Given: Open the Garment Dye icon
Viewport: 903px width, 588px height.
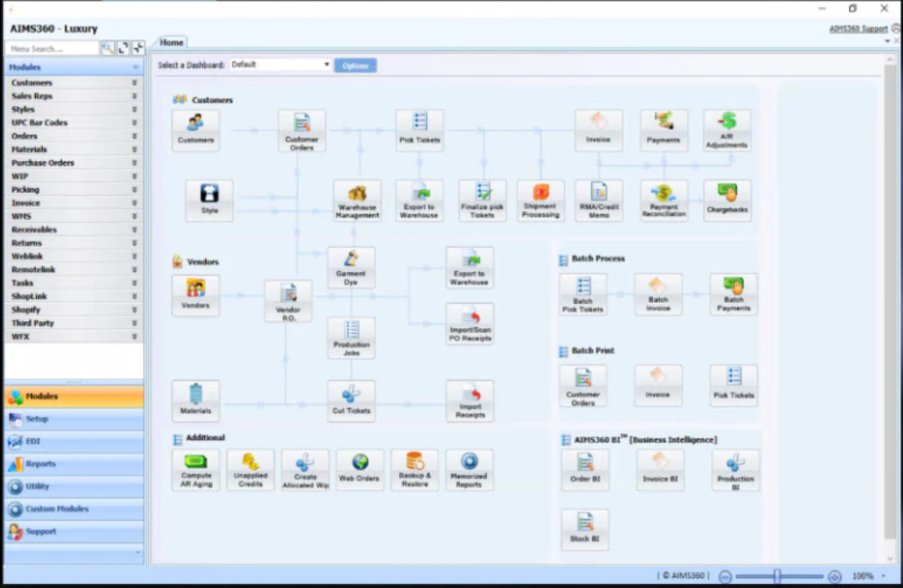Looking at the screenshot, I should tap(351, 267).
